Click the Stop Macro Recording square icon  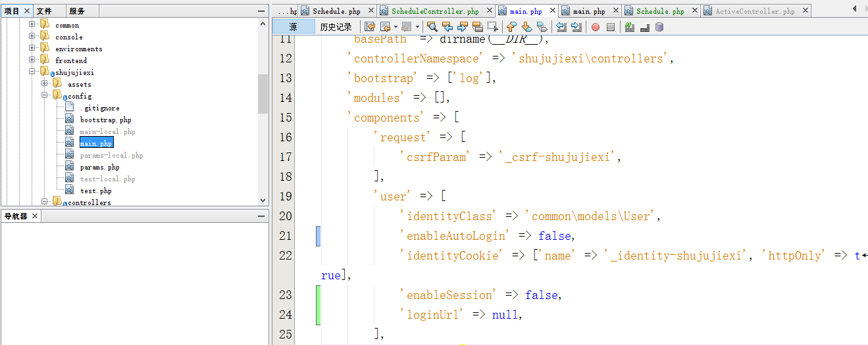pos(611,27)
